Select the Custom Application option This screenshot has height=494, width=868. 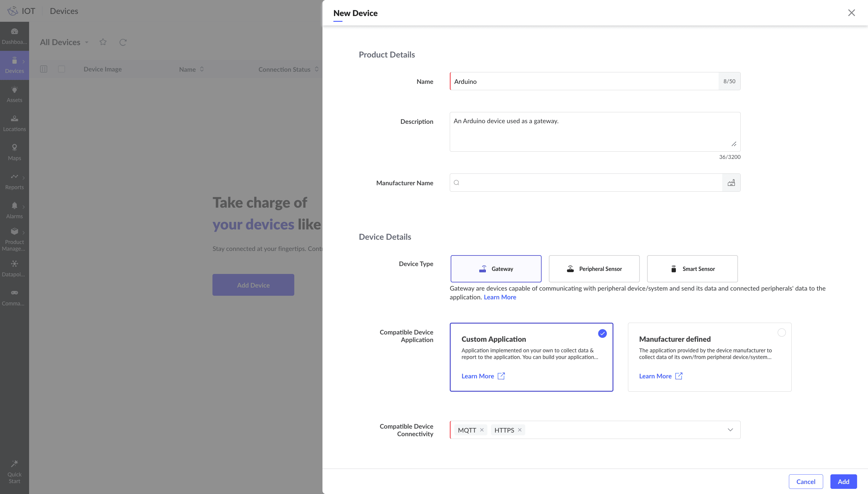point(531,357)
